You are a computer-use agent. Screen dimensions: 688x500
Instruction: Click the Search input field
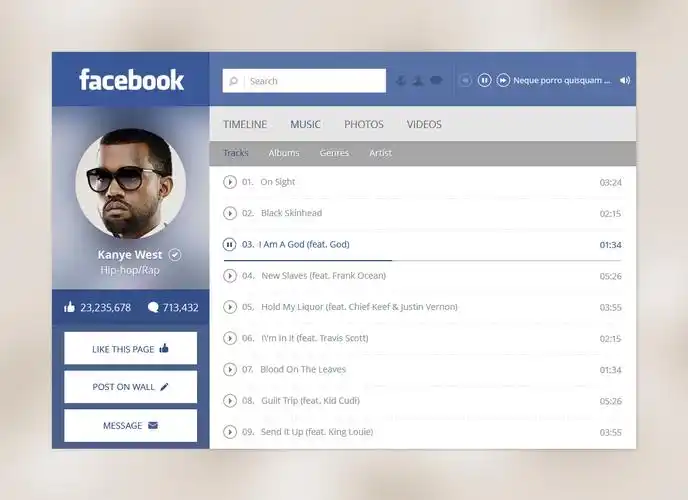pyautogui.click(x=304, y=81)
